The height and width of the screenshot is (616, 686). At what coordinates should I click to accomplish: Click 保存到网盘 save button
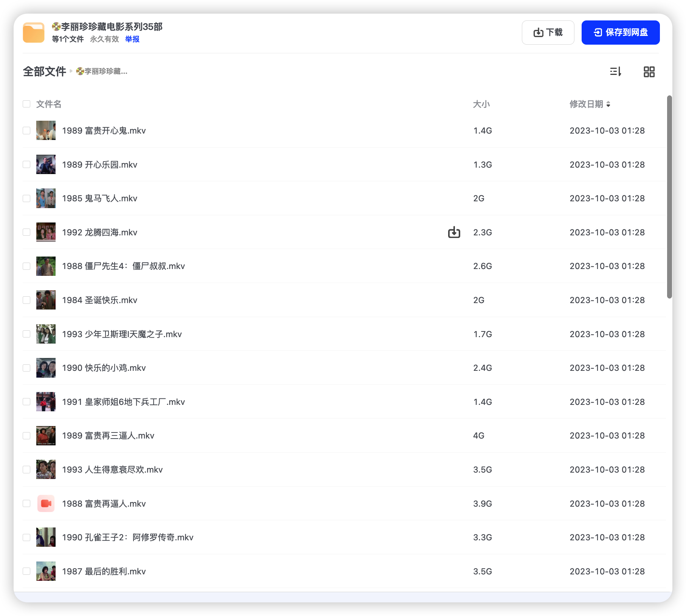point(621,33)
